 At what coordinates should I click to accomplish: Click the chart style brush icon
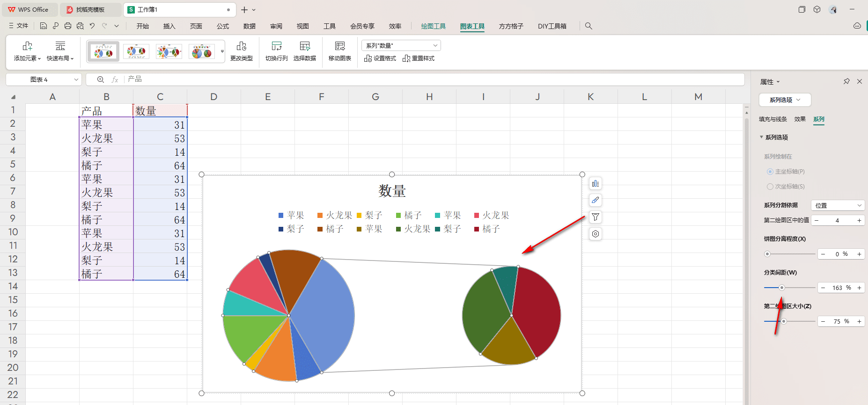pyautogui.click(x=596, y=200)
